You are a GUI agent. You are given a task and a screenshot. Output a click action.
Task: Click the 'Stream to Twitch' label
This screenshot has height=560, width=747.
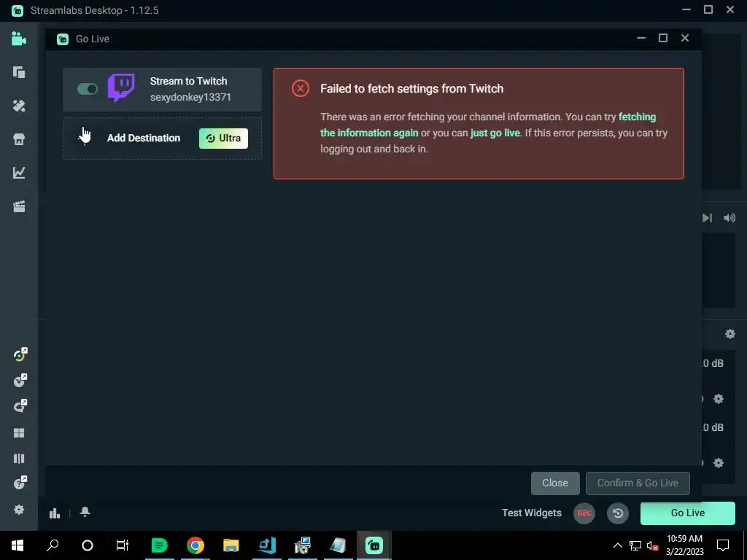point(188,82)
